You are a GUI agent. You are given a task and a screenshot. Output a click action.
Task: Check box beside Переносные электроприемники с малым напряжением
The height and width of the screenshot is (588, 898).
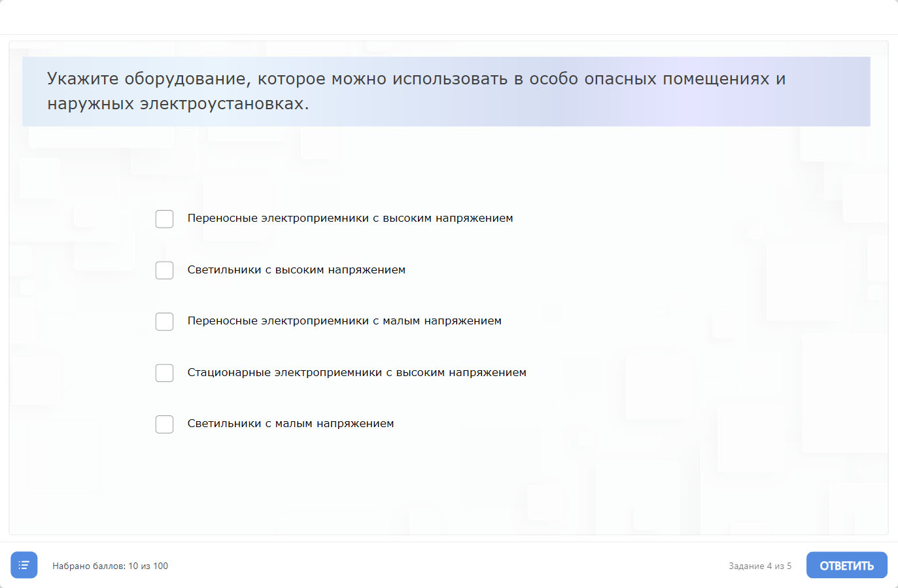pyautogui.click(x=165, y=322)
